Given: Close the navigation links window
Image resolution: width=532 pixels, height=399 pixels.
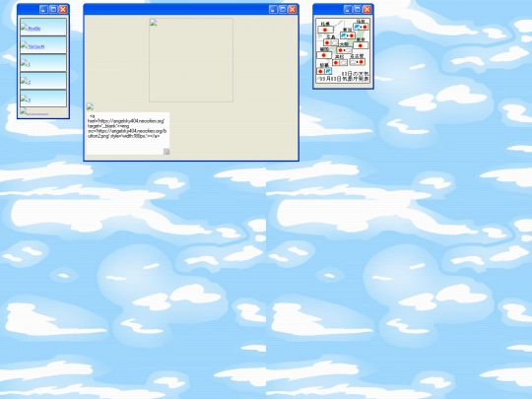Looking at the screenshot, I should click(x=63, y=10).
